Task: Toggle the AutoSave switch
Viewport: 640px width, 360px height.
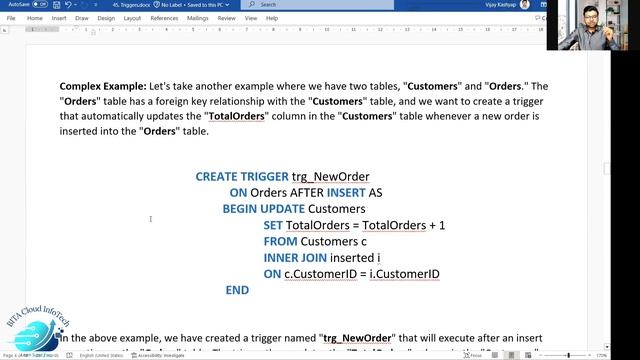Action: point(40,4)
